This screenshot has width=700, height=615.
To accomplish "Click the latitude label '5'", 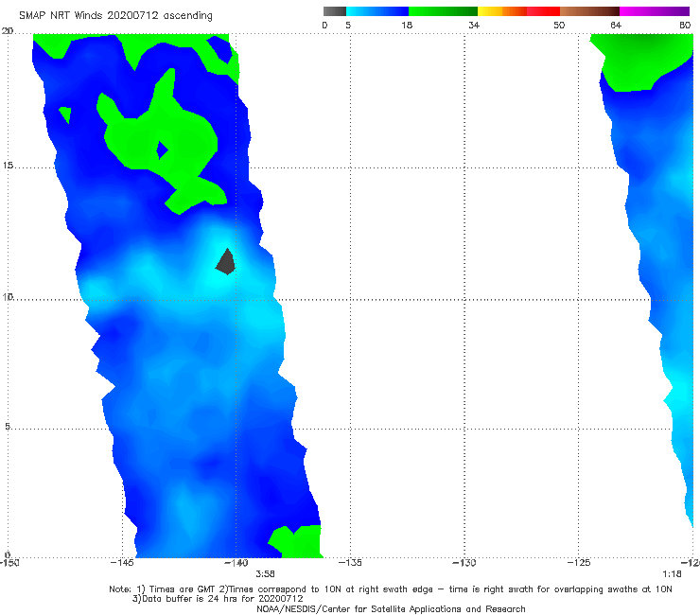I will click(8, 427).
